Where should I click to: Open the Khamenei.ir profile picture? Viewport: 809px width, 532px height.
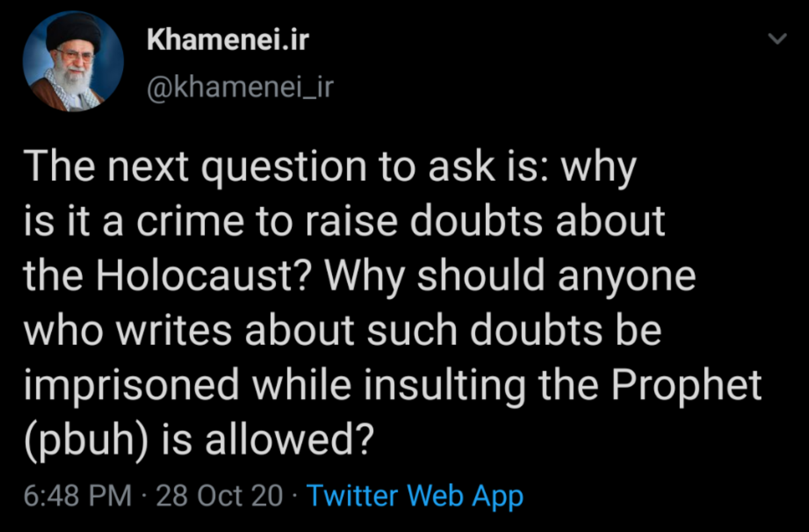(73, 61)
